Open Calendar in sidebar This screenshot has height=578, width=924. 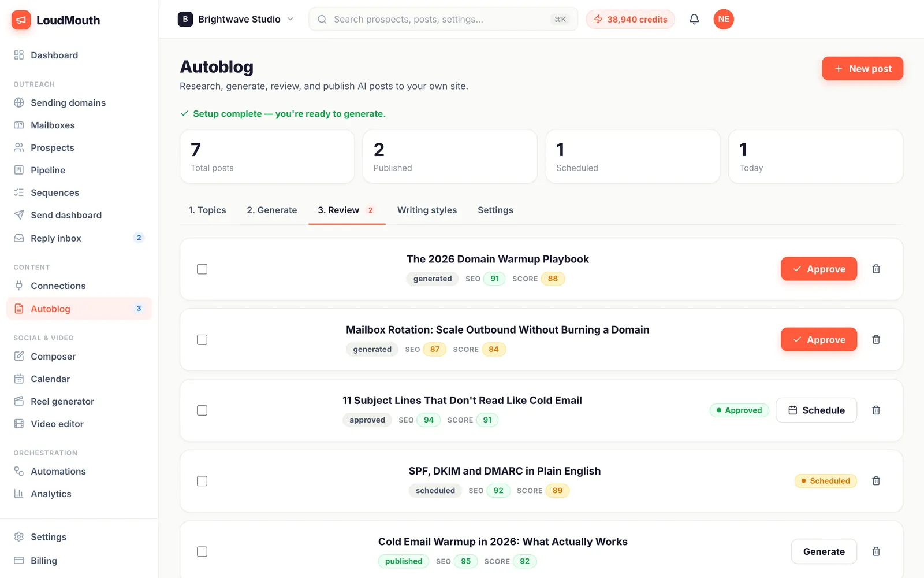click(x=79, y=379)
